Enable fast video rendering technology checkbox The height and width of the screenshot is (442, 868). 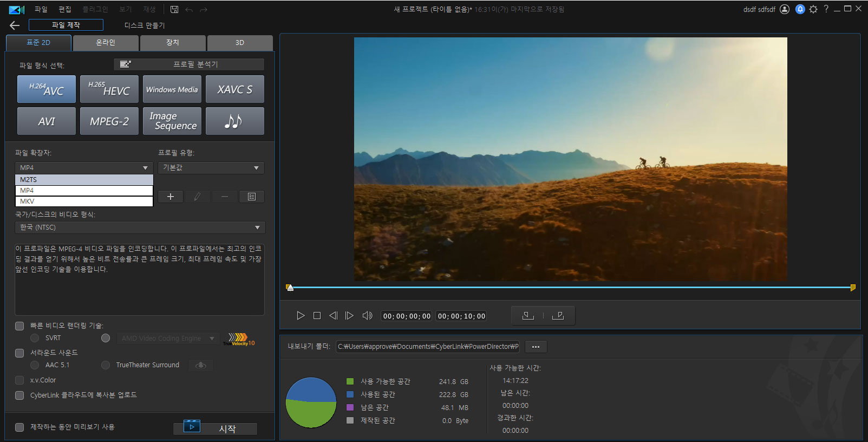(19, 326)
